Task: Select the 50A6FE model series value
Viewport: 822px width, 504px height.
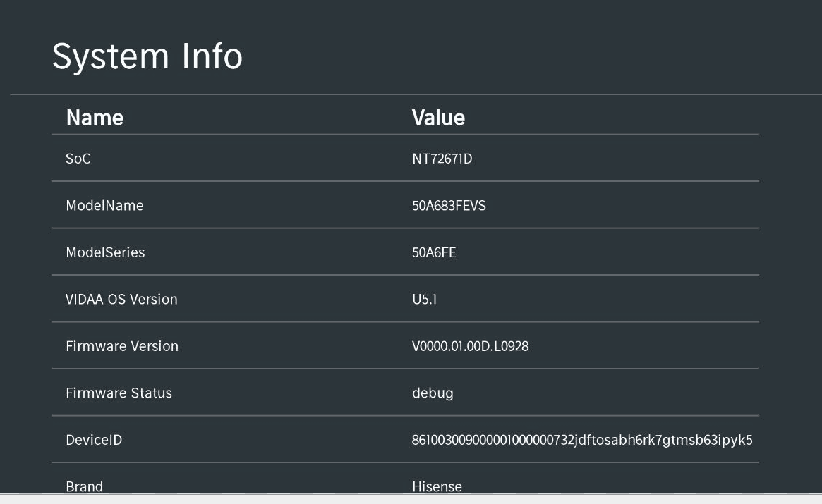Action: (x=434, y=252)
